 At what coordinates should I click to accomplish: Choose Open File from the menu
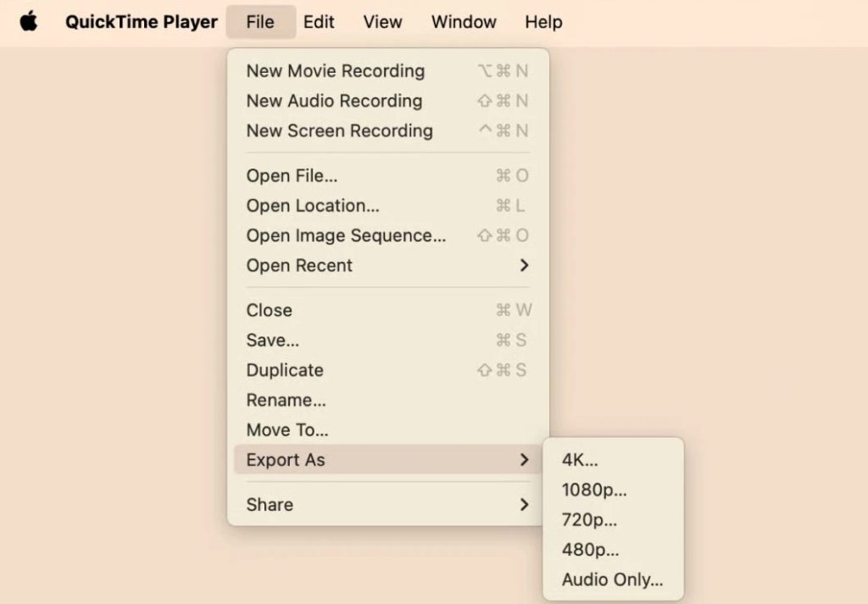coord(290,176)
